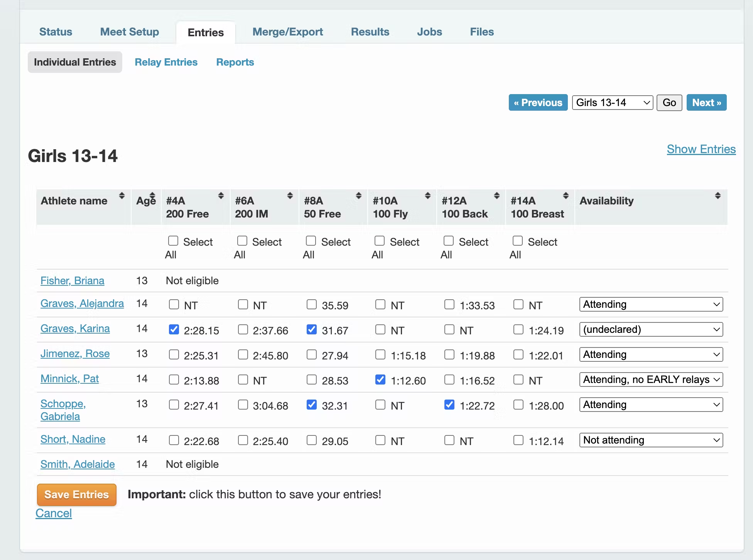Check Alejandra Graves 50 Free 35.59
Screen dimensions: 753x560
pos(312,304)
